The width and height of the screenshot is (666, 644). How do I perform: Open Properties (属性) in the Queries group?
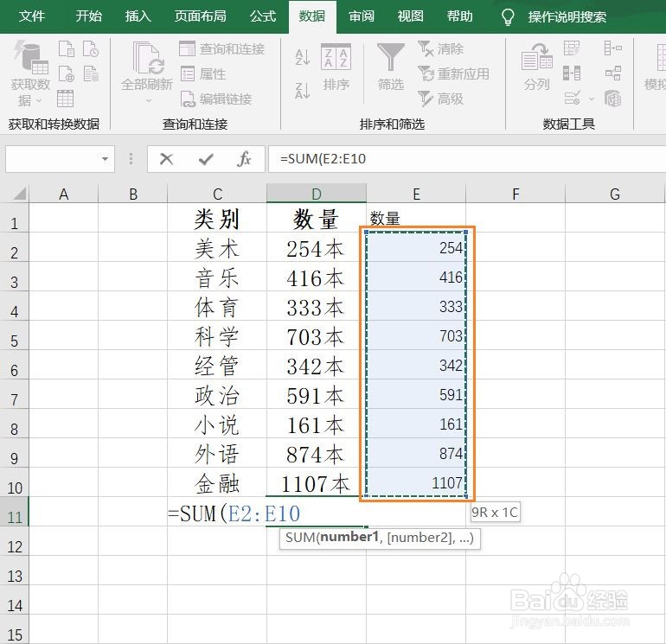pos(202,73)
